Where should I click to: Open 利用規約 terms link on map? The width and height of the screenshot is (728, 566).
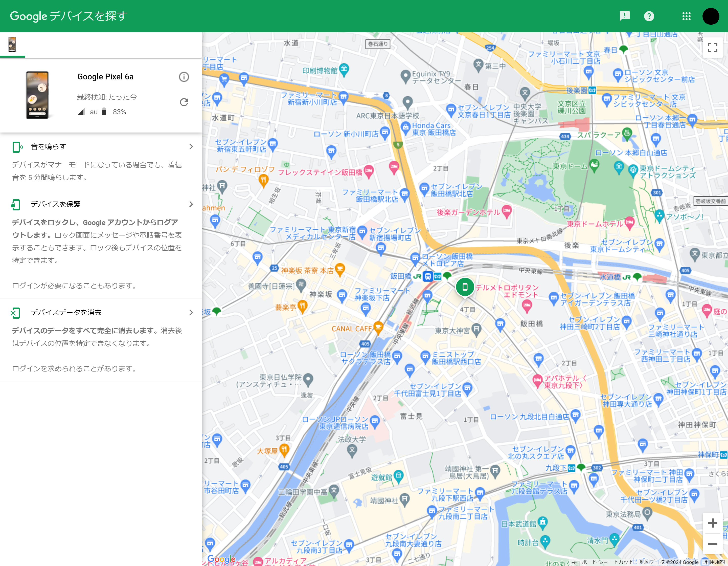point(714,562)
